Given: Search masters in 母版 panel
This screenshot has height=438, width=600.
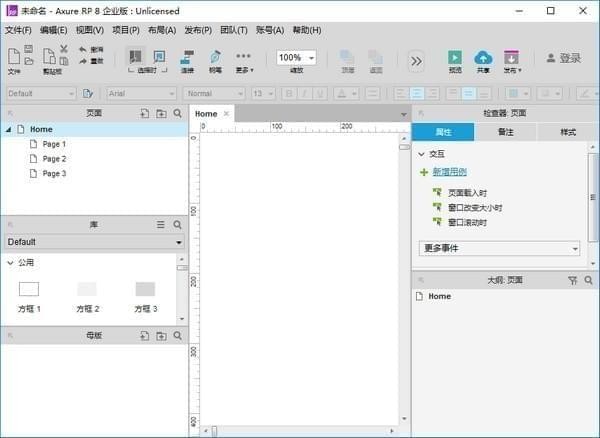Looking at the screenshot, I should (x=178, y=336).
